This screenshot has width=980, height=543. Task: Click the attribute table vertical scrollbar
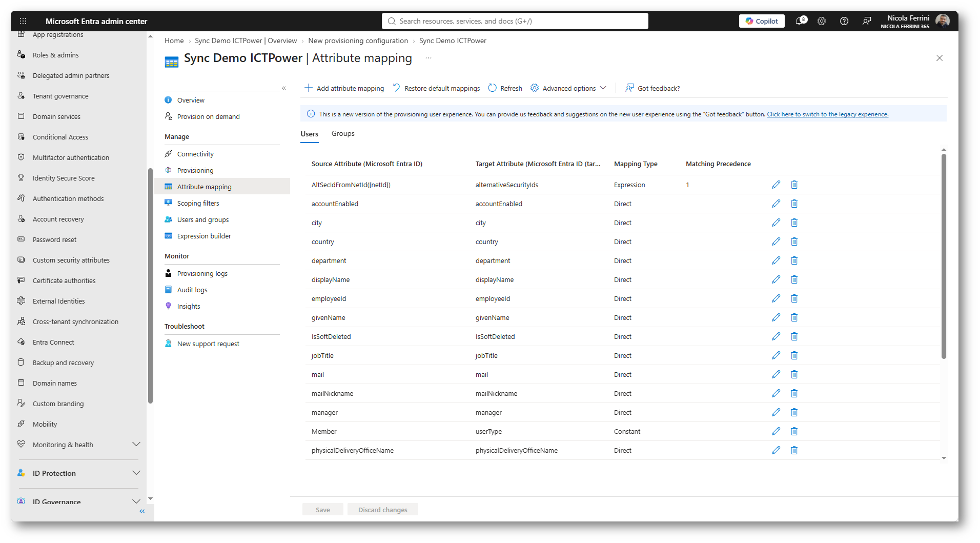point(944,256)
